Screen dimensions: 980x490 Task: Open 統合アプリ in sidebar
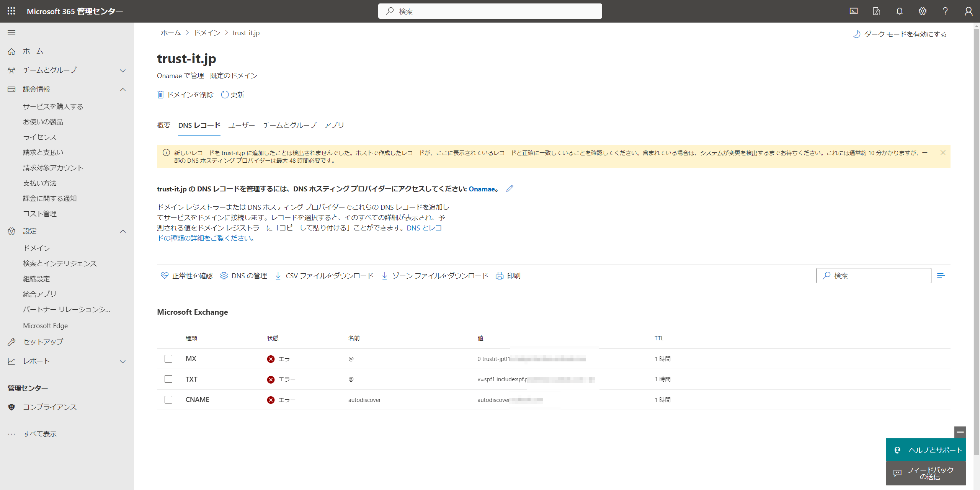pos(40,294)
